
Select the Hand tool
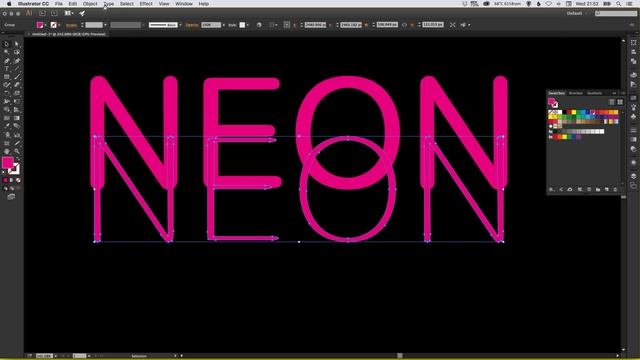click(x=7, y=151)
